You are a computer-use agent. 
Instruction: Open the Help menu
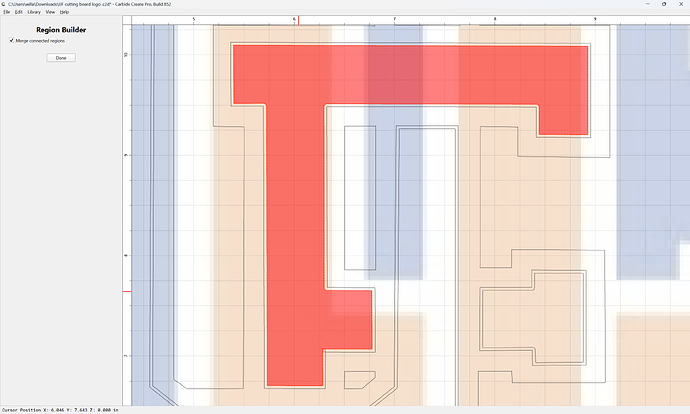click(x=64, y=12)
